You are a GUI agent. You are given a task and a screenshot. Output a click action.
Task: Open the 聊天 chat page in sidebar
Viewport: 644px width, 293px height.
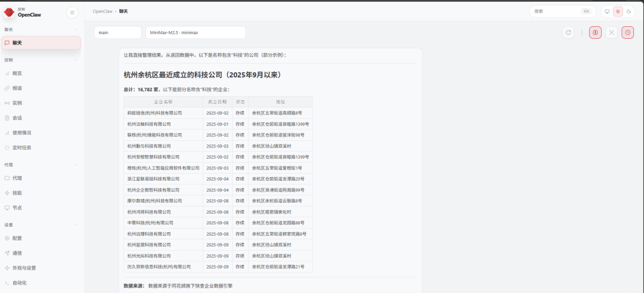[41, 43]
